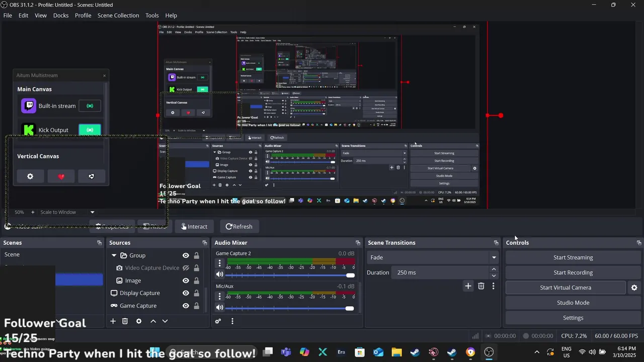Float the Sources dock using its pop-out icon
This screenshot has width=644, height=362.
pos(204,243)
